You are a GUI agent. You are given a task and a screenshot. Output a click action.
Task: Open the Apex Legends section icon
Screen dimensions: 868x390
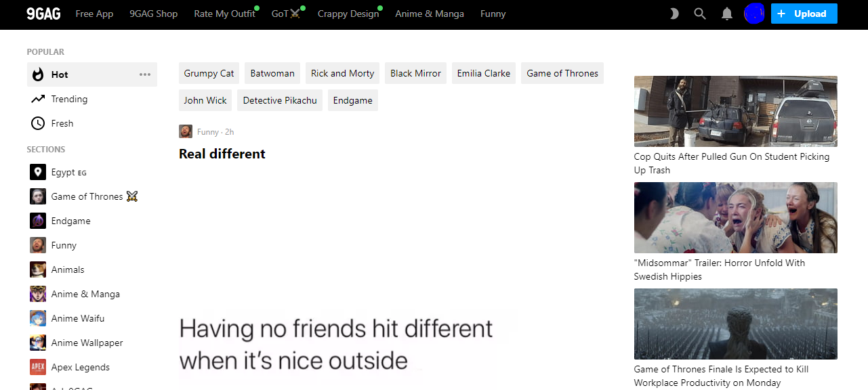[x=38, y=367]
